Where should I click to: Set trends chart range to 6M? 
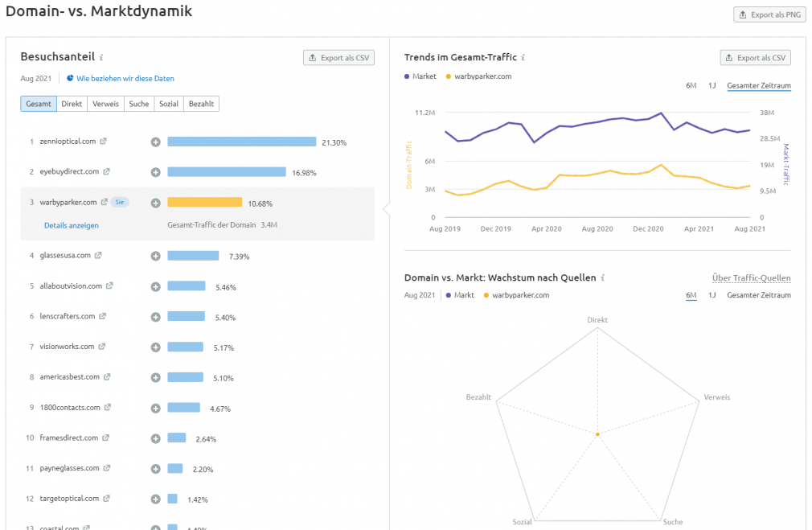pyautogui.click(x=691, y=85)
